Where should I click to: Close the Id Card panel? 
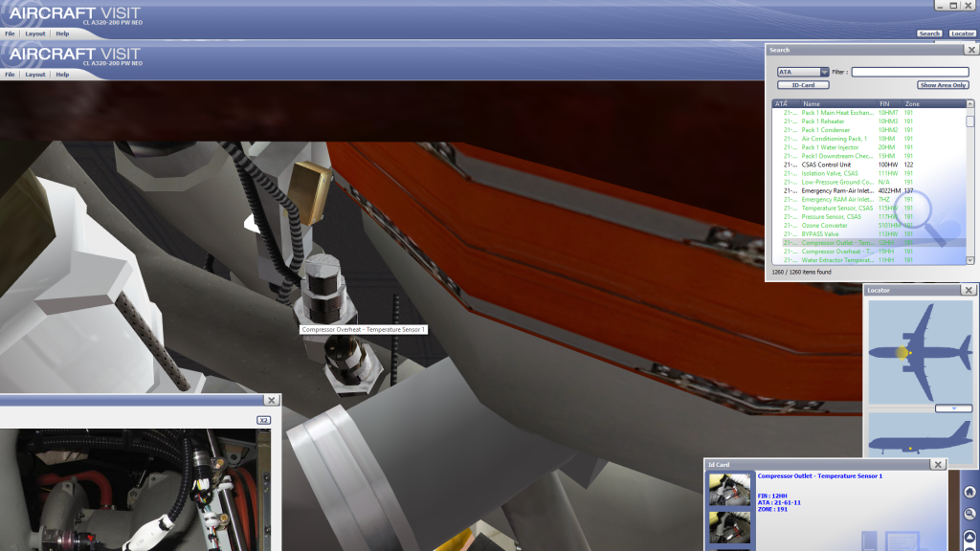938,464
